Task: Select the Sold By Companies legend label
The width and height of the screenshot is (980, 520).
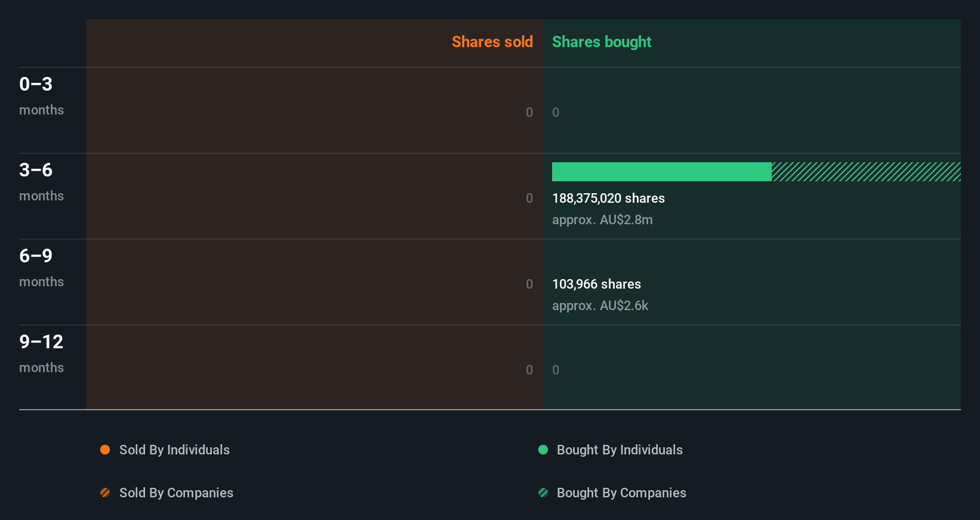Action: click(176, 493)
